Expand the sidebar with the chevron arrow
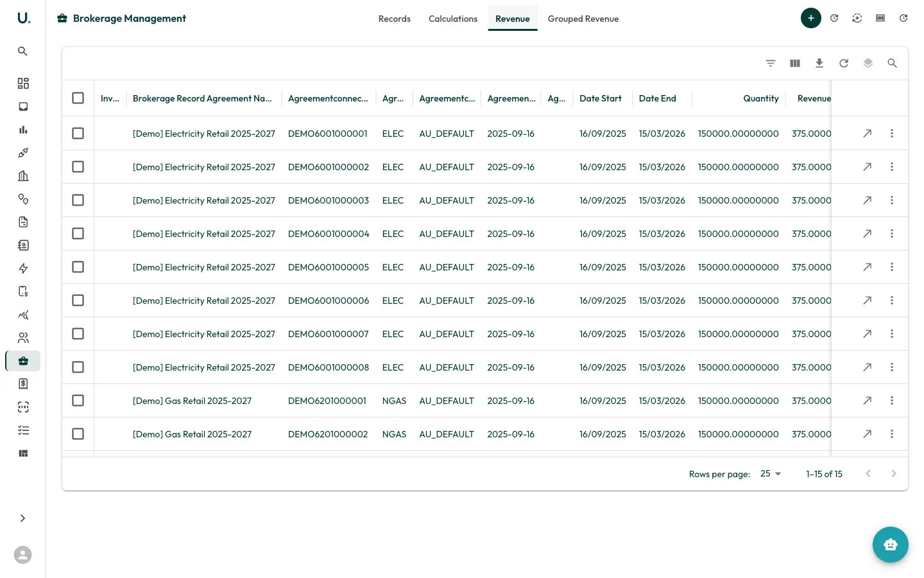The image size is (924, 578). (x=22, y=518)
